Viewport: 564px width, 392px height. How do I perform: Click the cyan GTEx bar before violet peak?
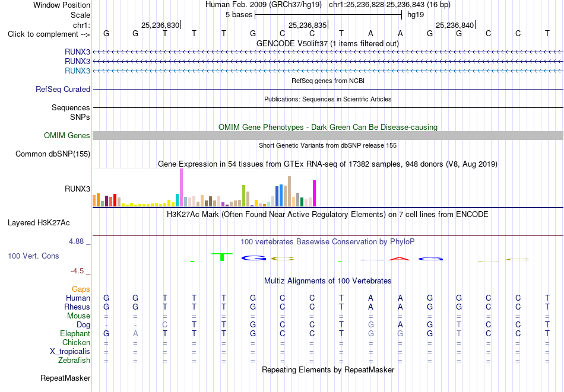point(177,200)
